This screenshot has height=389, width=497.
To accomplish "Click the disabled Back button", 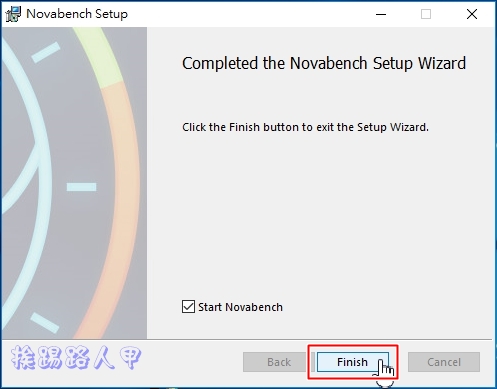I will point(279,362).
